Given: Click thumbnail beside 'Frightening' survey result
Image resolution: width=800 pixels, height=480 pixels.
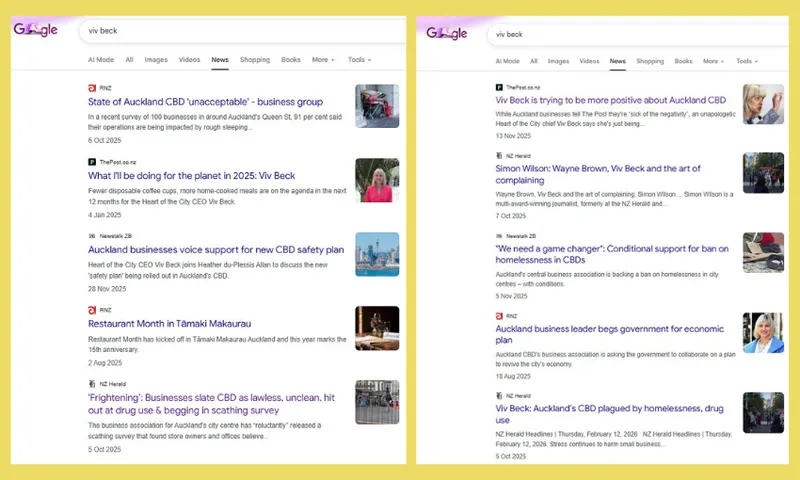Looking at the screenshot, I should pyautogui.click(x=377, y=402).
